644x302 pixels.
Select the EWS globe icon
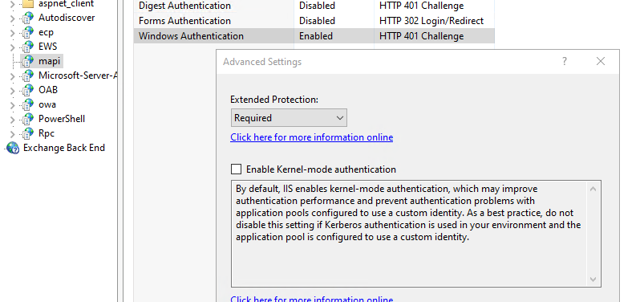(x=28, y=47)
